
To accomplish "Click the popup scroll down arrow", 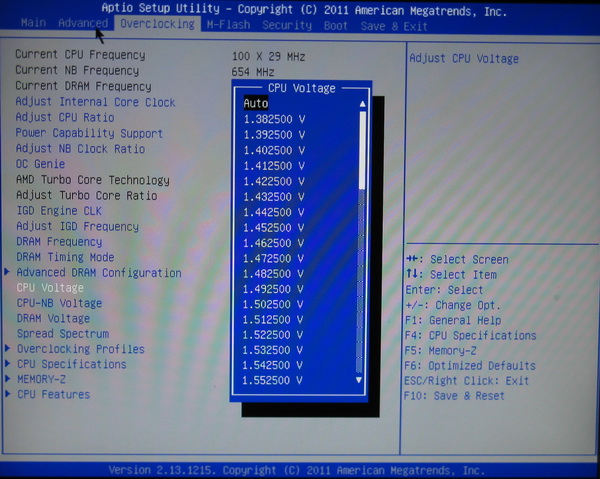I will coord(359,380).
